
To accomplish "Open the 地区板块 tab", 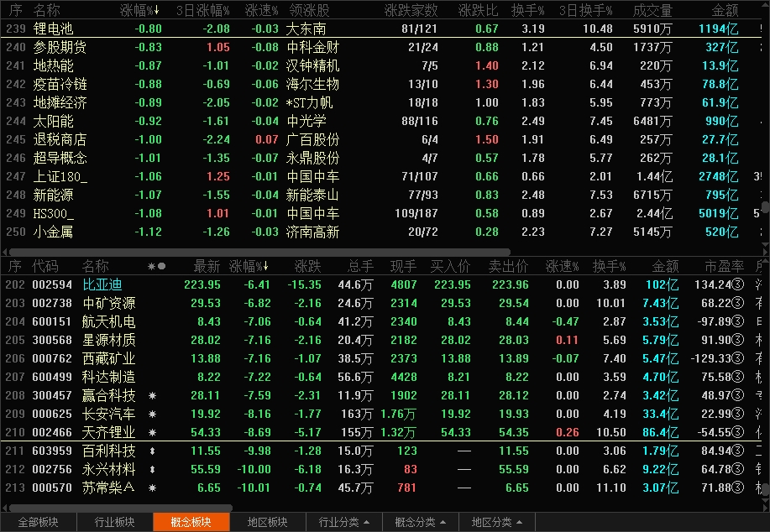I will point(268,522).
